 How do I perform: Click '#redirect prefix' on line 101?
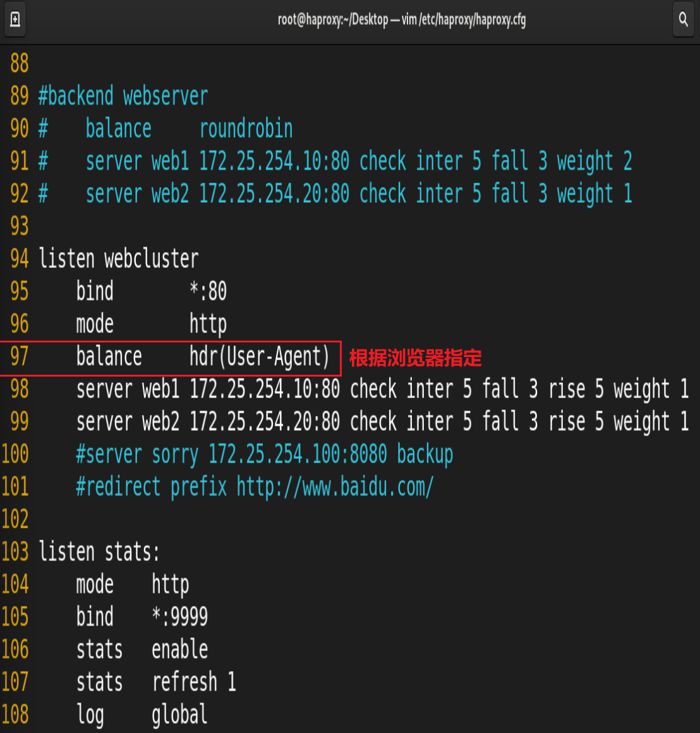tap(152, 488)
